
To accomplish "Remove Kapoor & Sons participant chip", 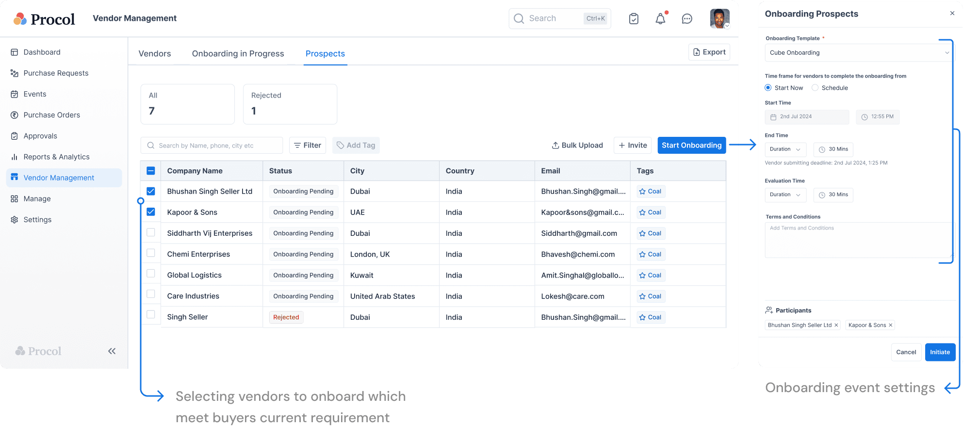I will click(x=891, y=325).
